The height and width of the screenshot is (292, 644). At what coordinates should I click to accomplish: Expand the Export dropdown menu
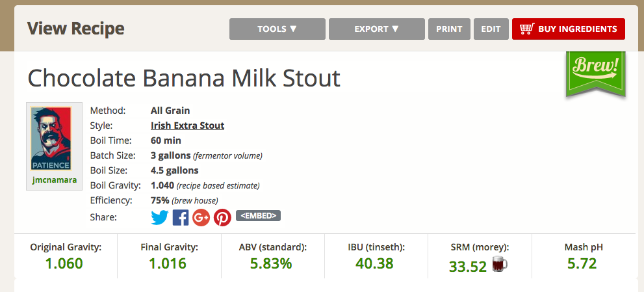click(x=377, y=29)
